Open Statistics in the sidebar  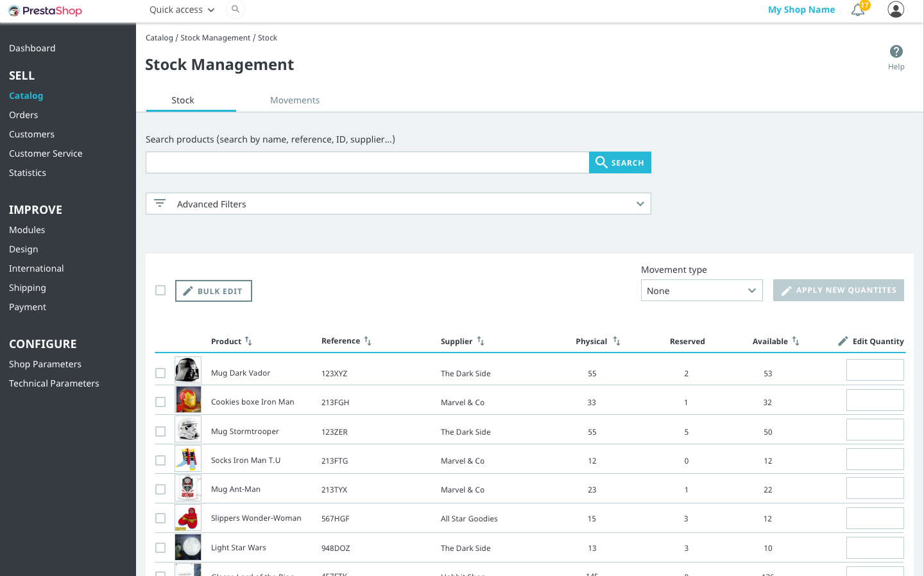tap(28, 173)
